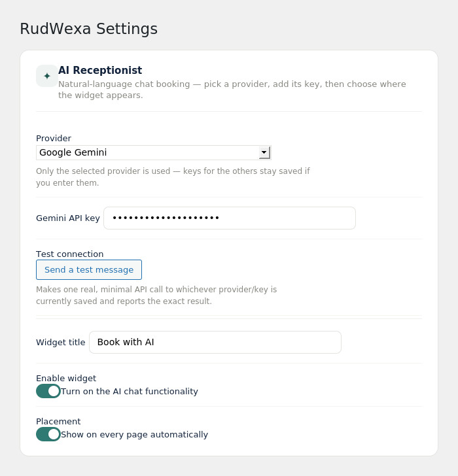Screen dimensions: 458x476
Task: Click the RudWexa Settings page title
Action: 89,29
